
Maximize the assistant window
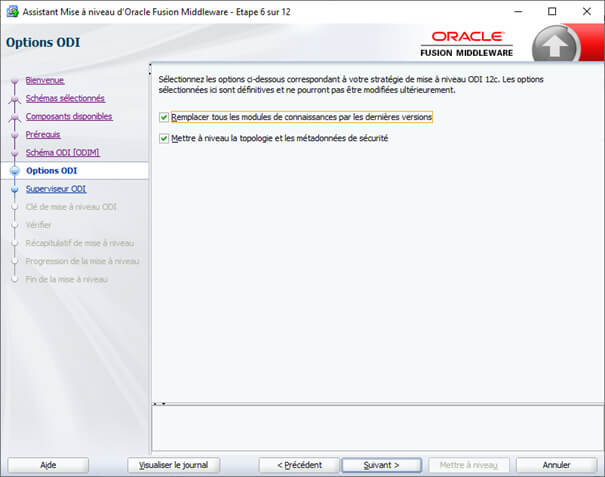[x=552, y=12]
